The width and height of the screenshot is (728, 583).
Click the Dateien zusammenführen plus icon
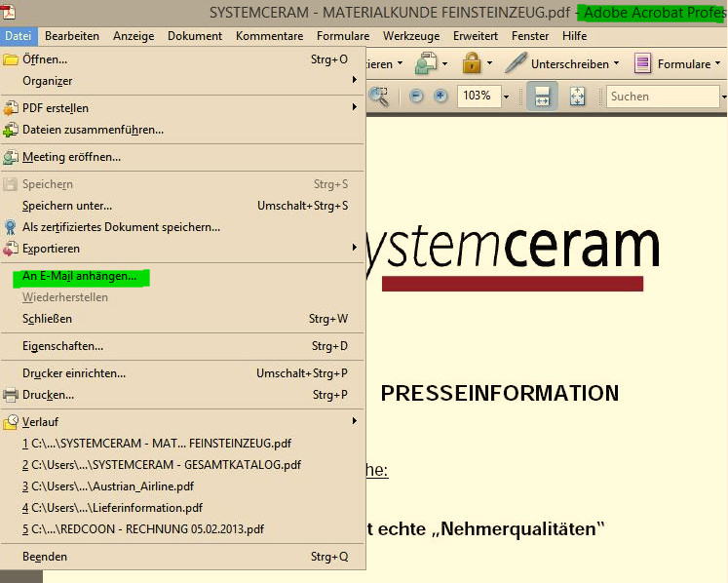pyautogui.click(x=11, y=130)
